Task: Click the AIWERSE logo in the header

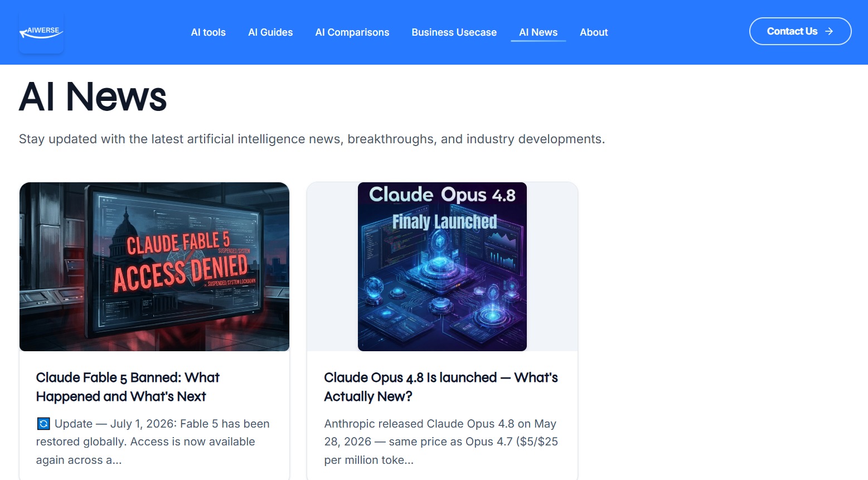Action: click(x=41, y=32)
